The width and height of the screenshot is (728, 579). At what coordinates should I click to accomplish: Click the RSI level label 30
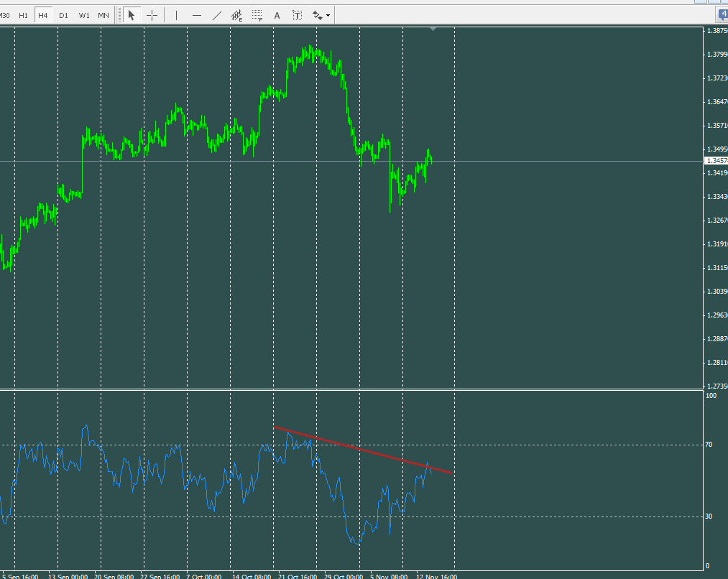click(709, 516)
